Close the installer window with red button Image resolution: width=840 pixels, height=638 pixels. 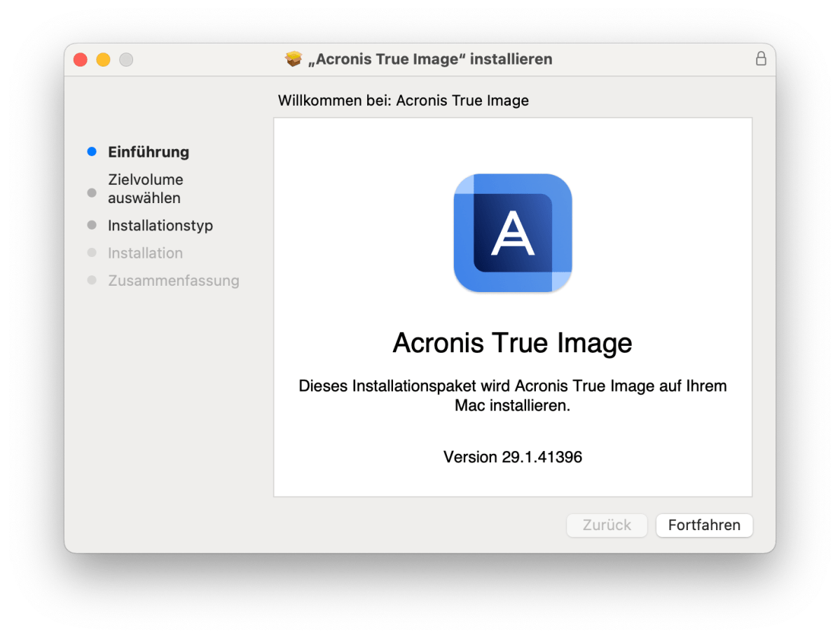point(81,60)
